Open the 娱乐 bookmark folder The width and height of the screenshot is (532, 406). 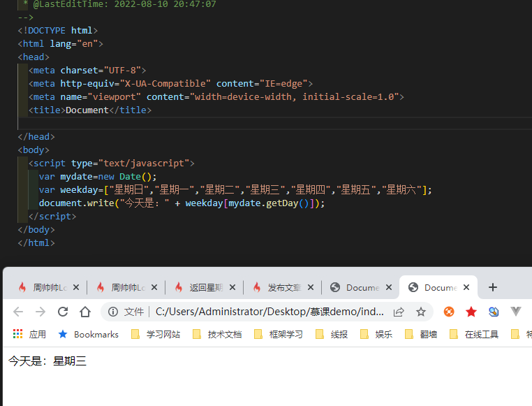point(376,334)
